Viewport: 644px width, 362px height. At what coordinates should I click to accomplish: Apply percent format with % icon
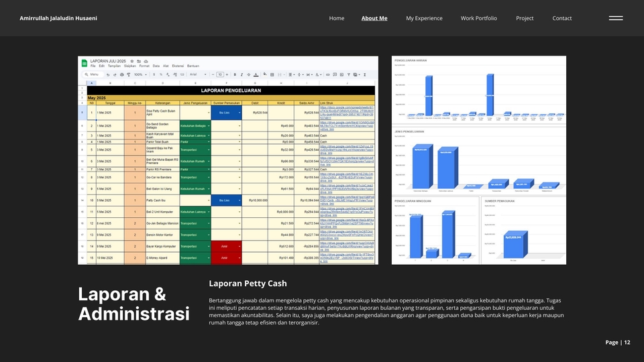[161, 74]
